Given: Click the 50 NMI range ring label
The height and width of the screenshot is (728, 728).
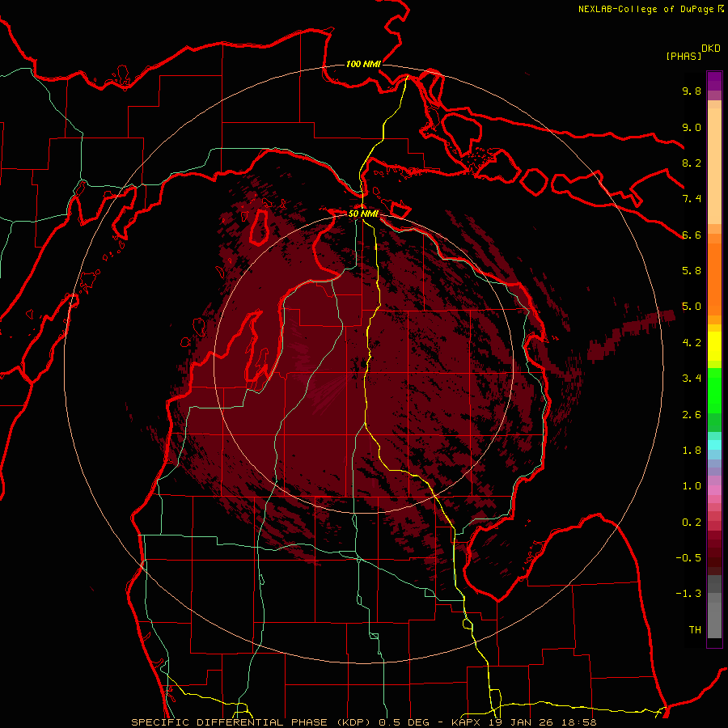Looking at the screenshot, I should pos(363,214).
